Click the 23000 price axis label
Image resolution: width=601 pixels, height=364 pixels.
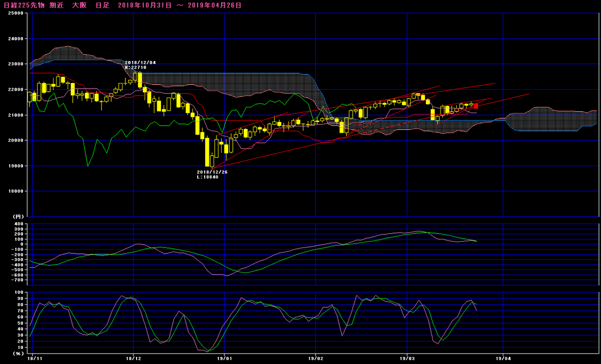point(16,64)
